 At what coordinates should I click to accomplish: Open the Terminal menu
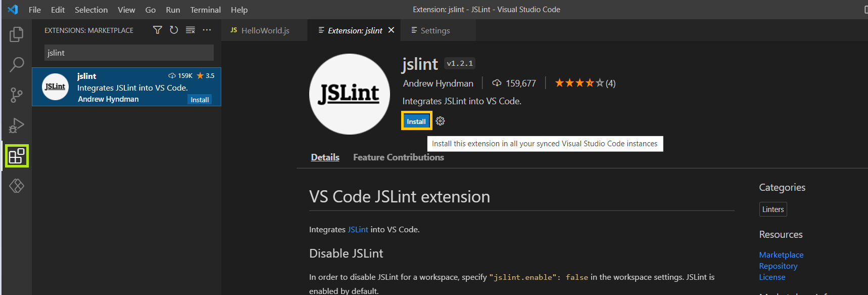pyautogui.click(x=205, y=10)
